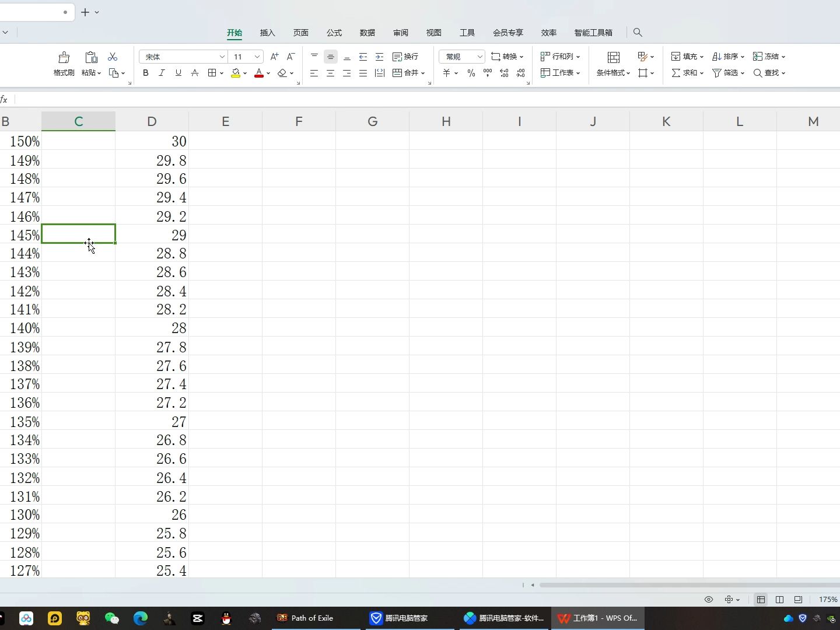Toggle middle vertical alignment
The height and width of the screenshot is (630, 840).
330,57
